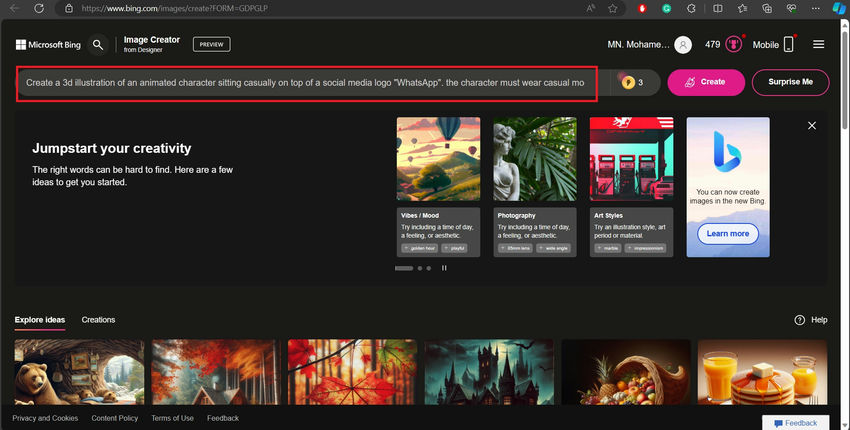The width and height of the screenshot is (850, 430).
Task: Add the 'wide angle' suggestion chip
Action: [x=553, y=248]
